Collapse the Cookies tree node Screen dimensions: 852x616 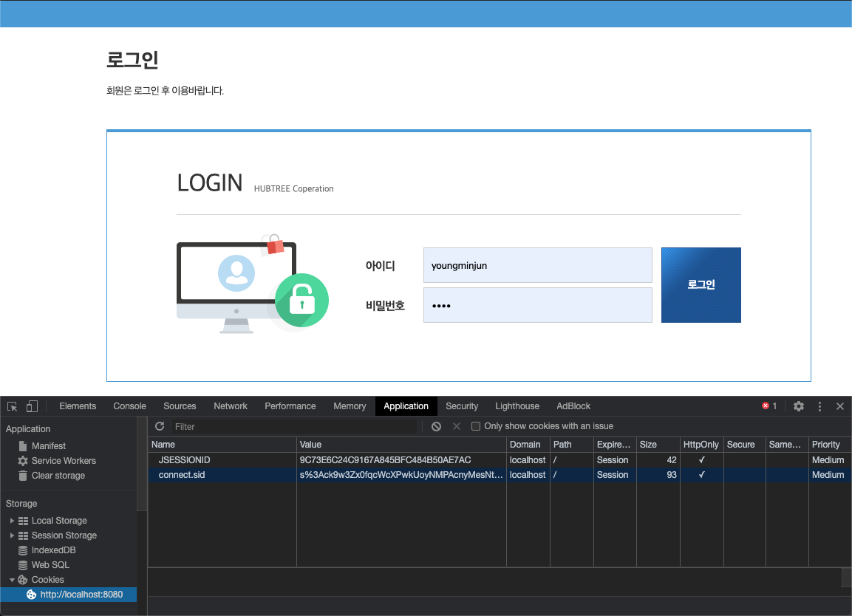coord(13,580)
